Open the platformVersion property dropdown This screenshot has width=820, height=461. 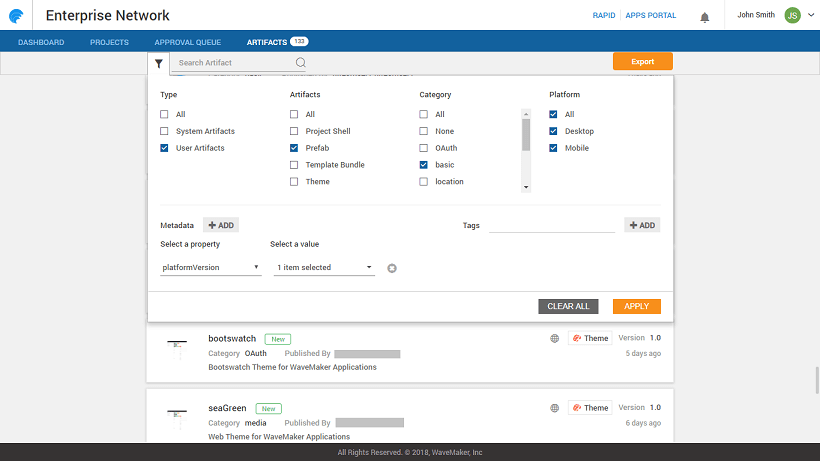pos(211,267)
